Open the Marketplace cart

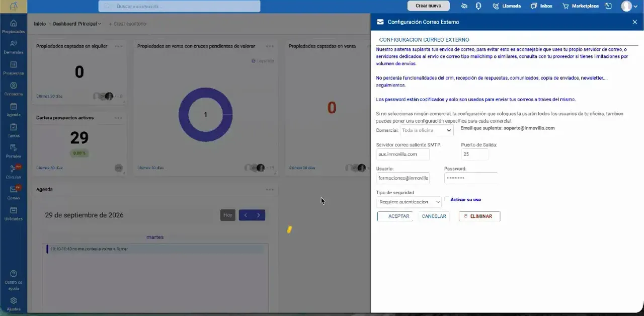[581, 6]
